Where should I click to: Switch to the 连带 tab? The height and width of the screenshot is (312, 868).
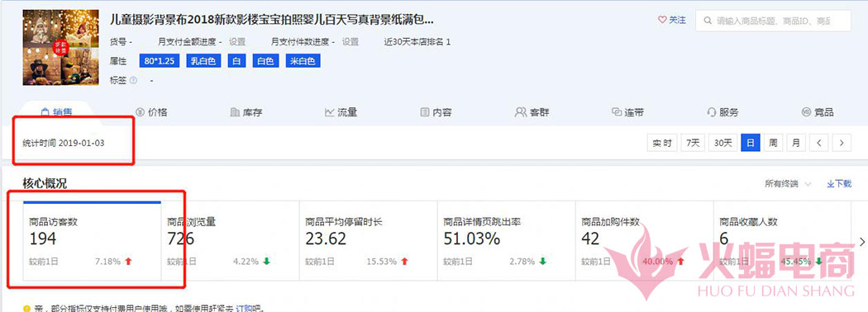(x=627, y=112)
